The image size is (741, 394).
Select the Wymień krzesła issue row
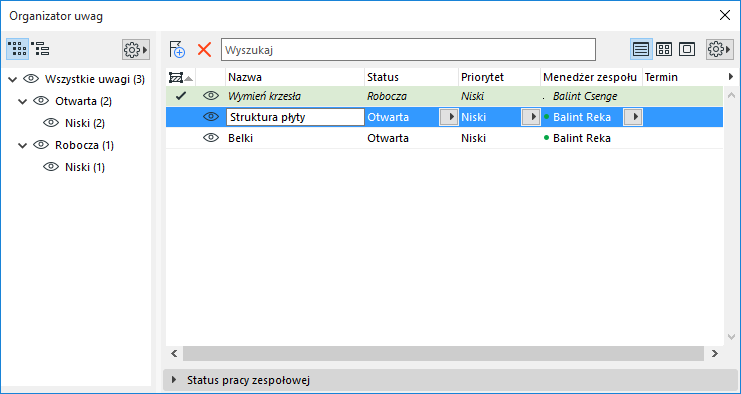pyautogui.click(x=444, y=96)
